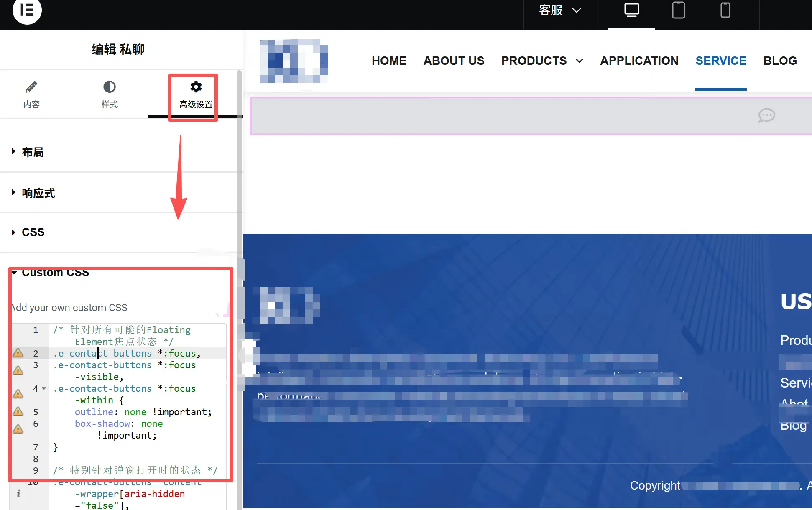Click the ABOUT US nav link

(x=454, y=61)
